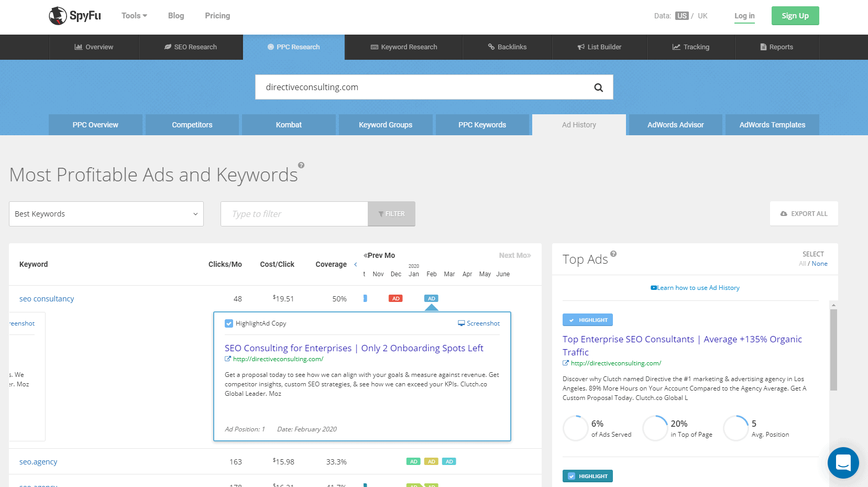Switch to the PPC Overview tab
This screenshot has width=868, height=487.
(95, 125)
